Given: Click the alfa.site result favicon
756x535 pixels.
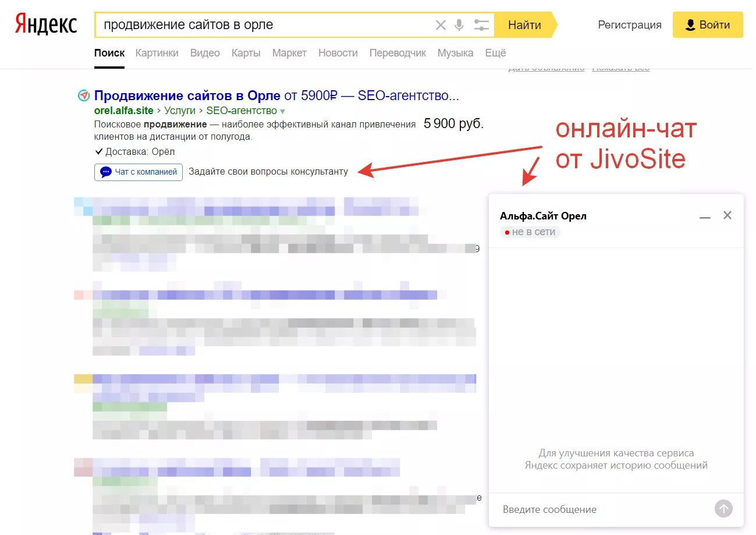Looking at the screenshot, I should point(83,95).
